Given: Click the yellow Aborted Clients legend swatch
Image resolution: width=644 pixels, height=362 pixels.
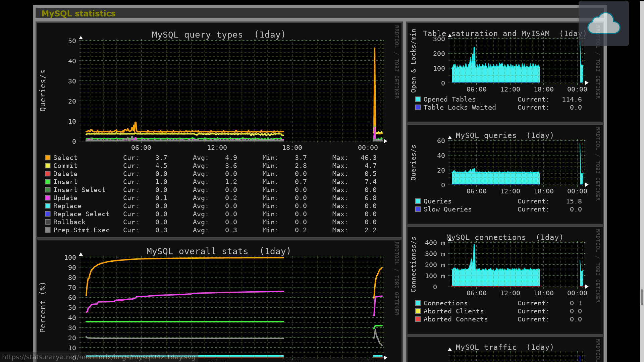Looking at the screenshot, I should pyautogui.click(x=418, y=311).
